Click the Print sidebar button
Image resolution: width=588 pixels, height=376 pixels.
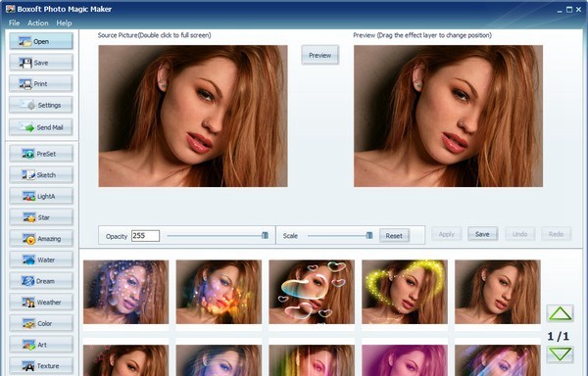point(41,83)
